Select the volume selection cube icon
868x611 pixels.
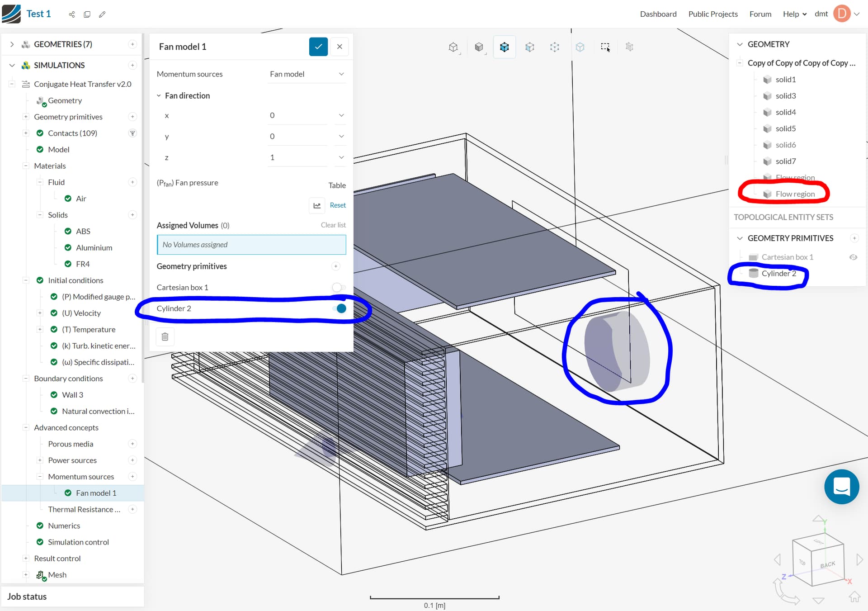(504, 47)
